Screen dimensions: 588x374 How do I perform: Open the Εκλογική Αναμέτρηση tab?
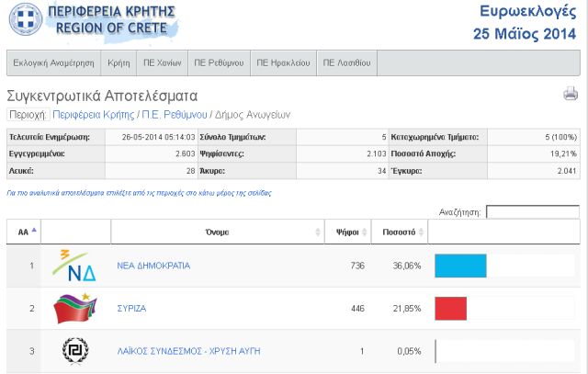tap(53, 63)
